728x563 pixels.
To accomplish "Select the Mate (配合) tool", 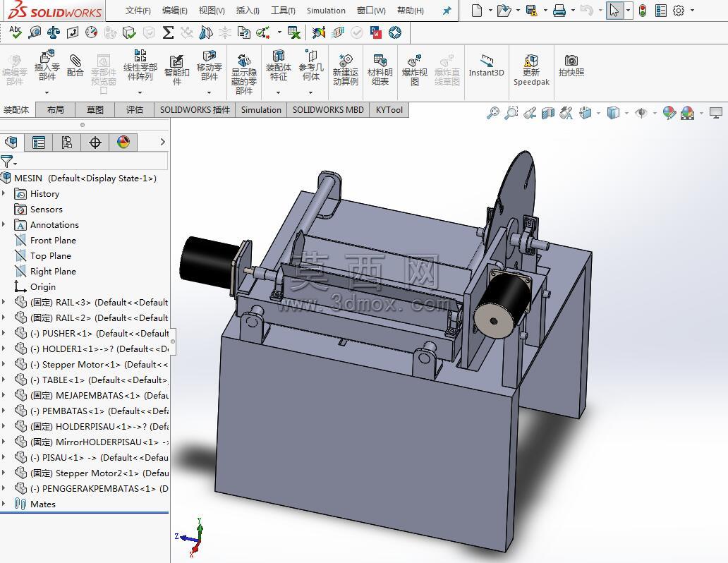I will pyautogui.click(x=75, y=66).
